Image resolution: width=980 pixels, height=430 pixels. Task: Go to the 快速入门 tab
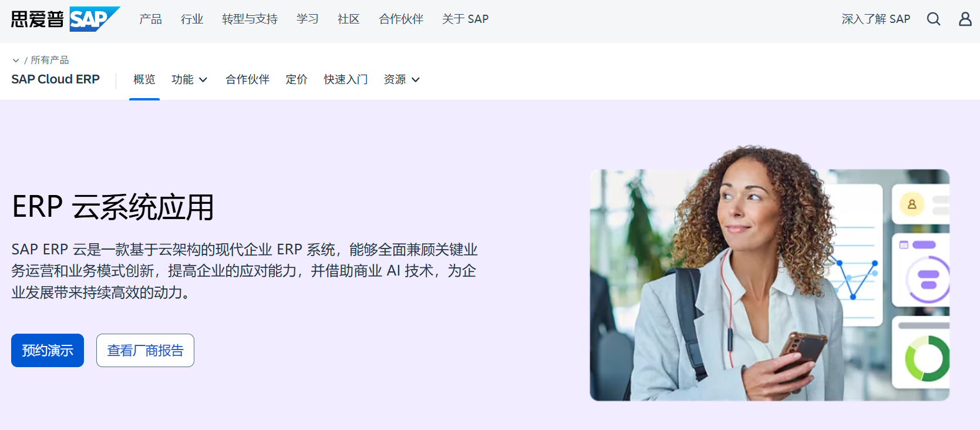click(346, 79)
